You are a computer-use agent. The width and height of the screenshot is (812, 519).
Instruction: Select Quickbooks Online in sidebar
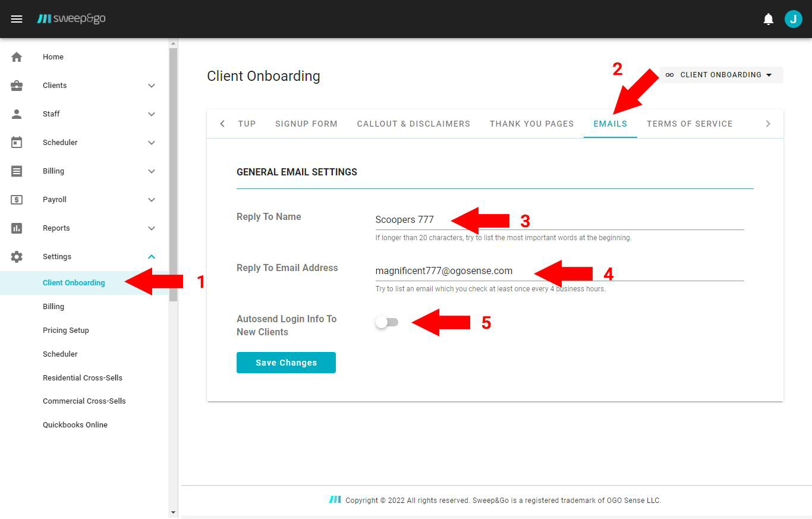[x=75, y=424]
